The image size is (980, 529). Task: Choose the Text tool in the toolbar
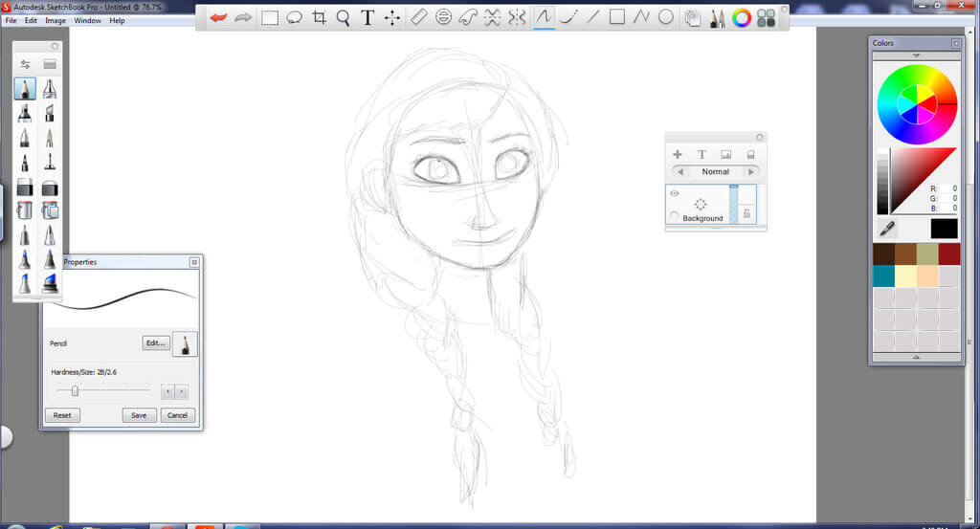pos(367,17)
